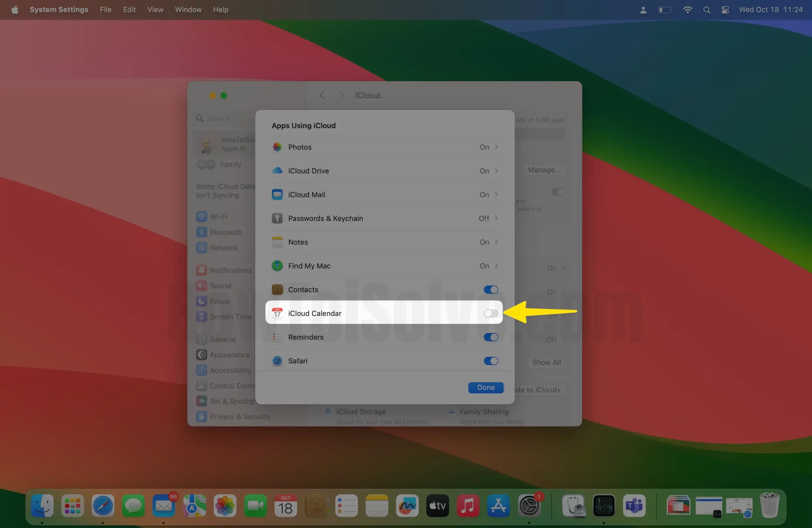
Task: Open Calendar showing Oct 18 in Dock
Action: coord(285,505)
